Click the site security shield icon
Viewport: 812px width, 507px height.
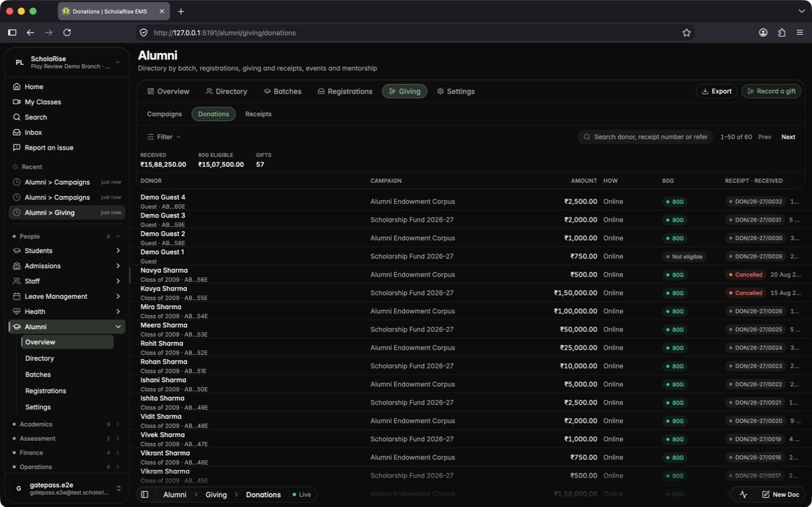click(x=143, y=32)
